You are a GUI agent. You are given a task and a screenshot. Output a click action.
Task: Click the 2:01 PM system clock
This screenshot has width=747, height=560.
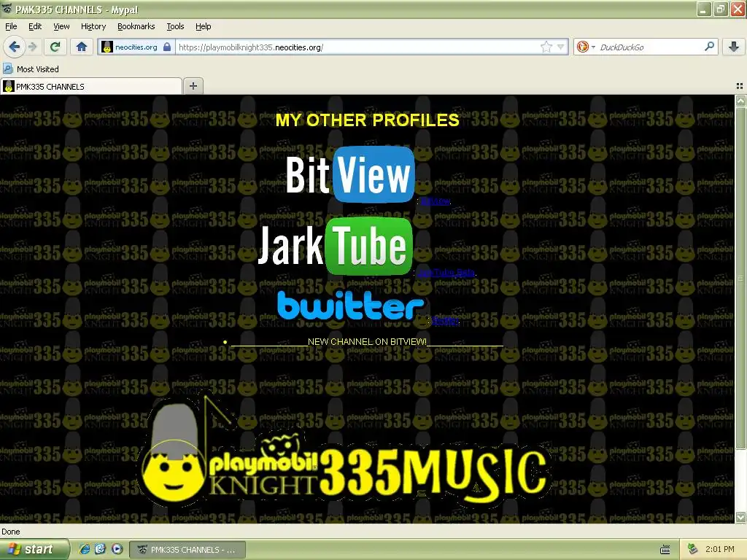point(719,549)
